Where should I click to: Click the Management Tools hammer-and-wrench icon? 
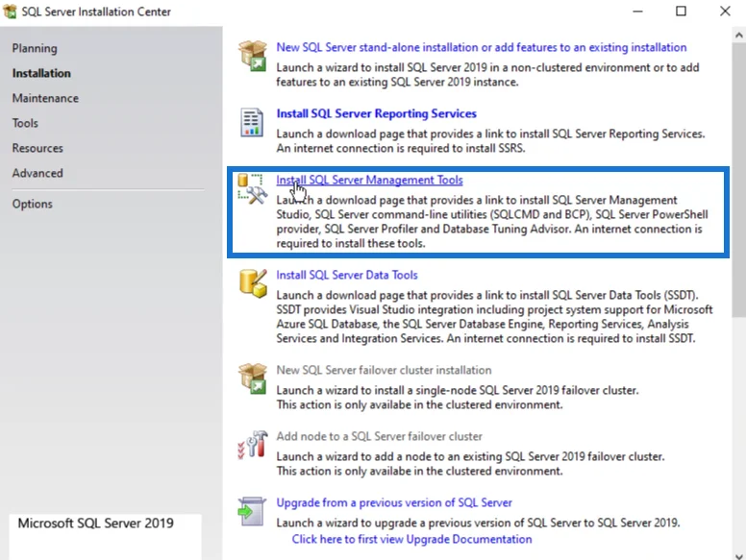click(x=252, y=188)
